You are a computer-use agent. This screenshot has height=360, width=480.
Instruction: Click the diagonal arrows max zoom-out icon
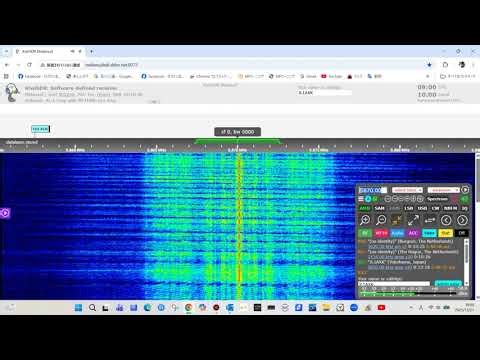tap(413, 220)
